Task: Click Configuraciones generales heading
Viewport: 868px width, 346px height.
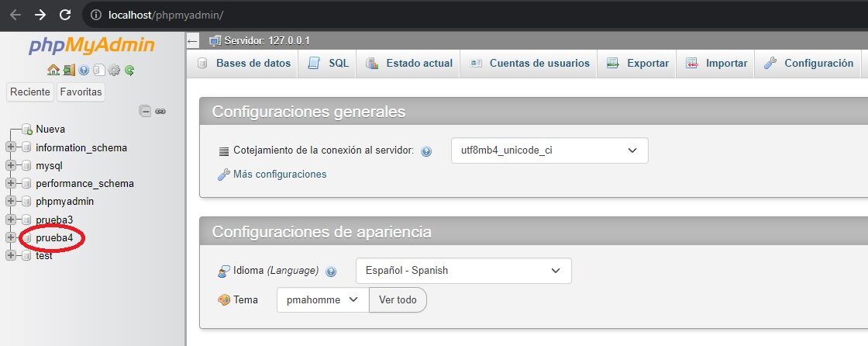Action: pos(309,112)
